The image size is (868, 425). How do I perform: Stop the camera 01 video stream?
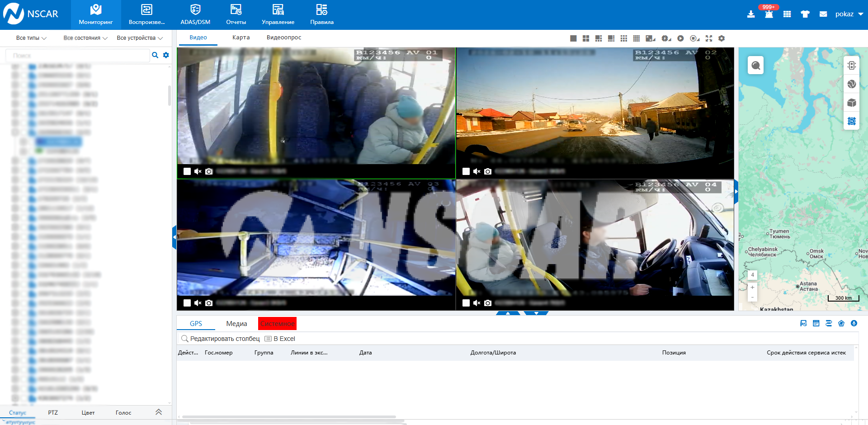pos(187,171)
